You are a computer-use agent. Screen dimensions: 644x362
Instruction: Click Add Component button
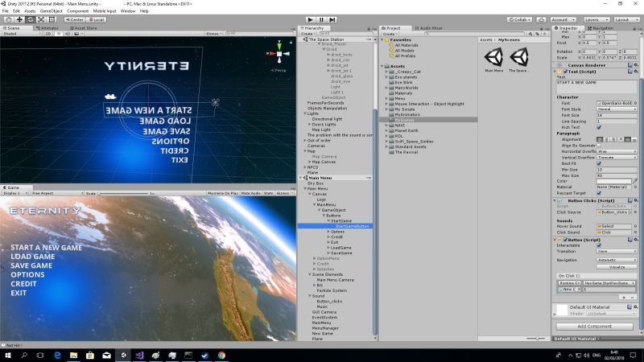point(594,327)
